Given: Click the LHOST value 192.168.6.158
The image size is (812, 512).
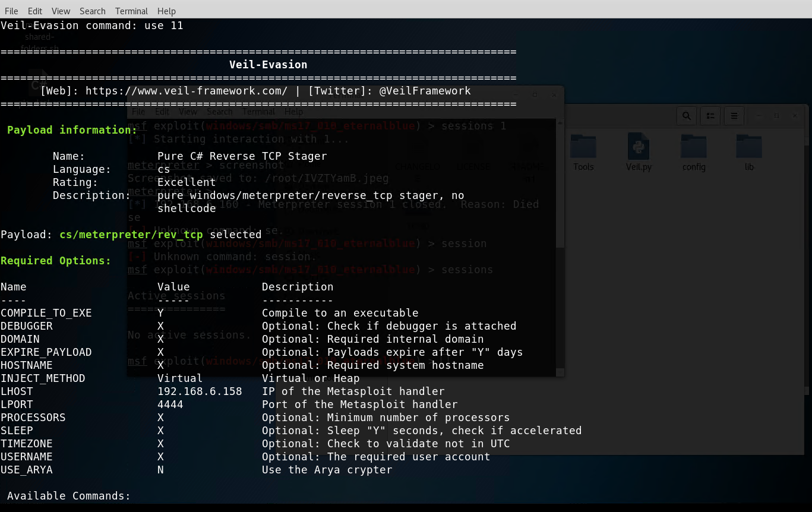Looking at the screenshot, I should [x=200, y=391].
